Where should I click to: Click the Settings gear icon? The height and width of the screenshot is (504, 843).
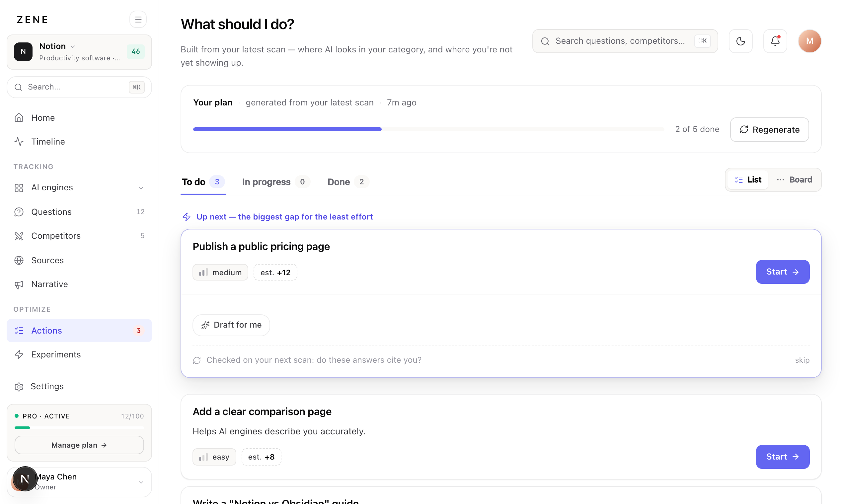[19, 387]
